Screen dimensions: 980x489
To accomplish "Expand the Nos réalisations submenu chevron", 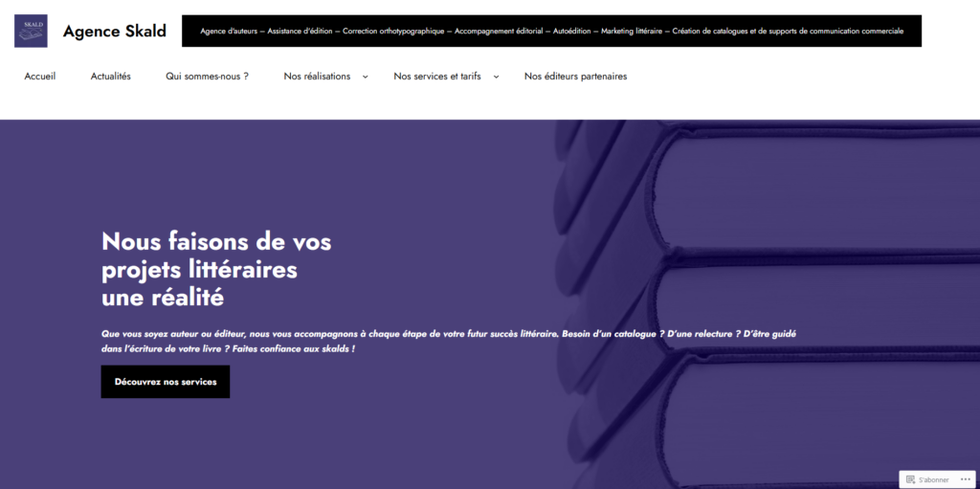I will pos(365,78).
